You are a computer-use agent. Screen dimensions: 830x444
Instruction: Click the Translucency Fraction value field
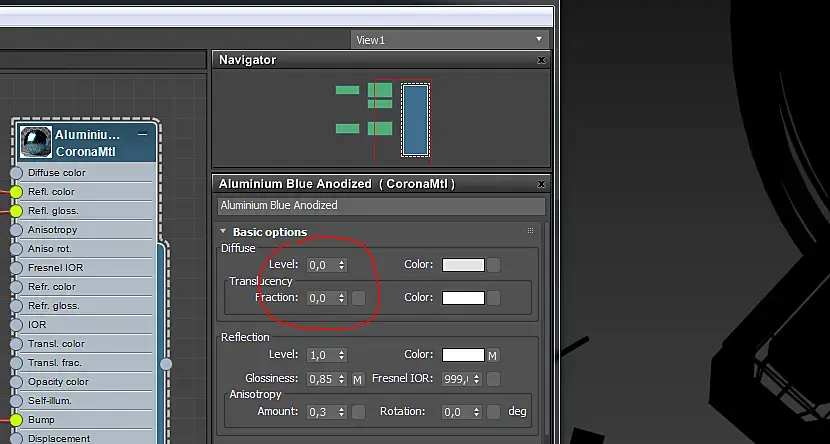point(321,298)
